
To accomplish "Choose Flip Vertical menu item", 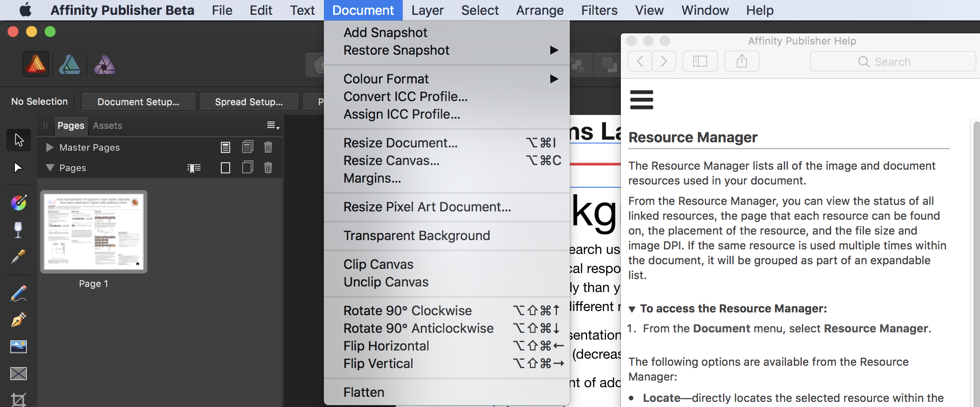I will 447,363.
